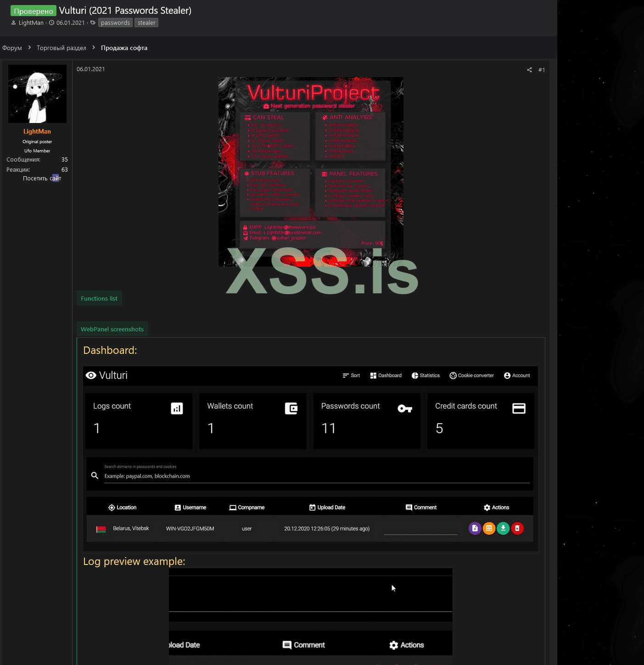Open LightMan's avatar image

37,94
